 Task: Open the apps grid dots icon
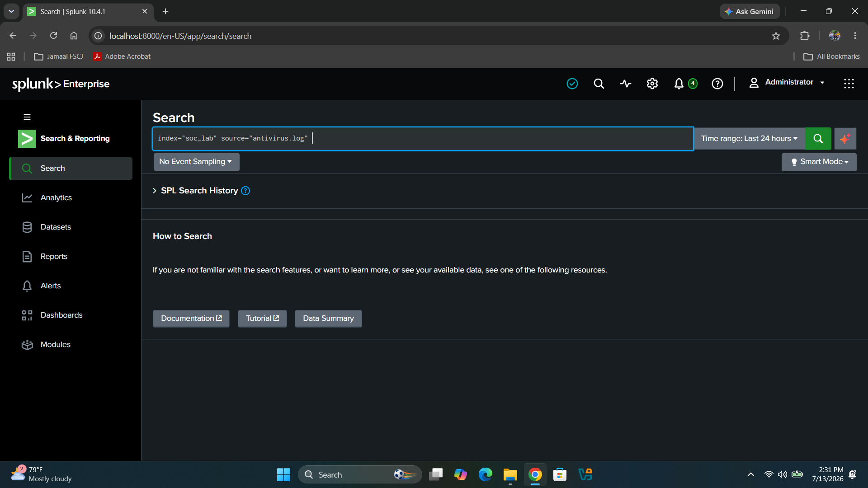pos(849,84)
